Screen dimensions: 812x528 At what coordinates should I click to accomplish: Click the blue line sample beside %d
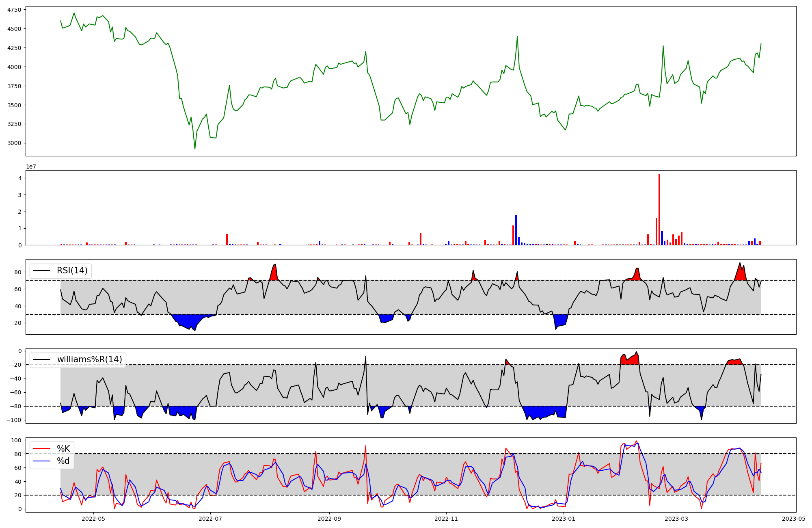(41, 461)
